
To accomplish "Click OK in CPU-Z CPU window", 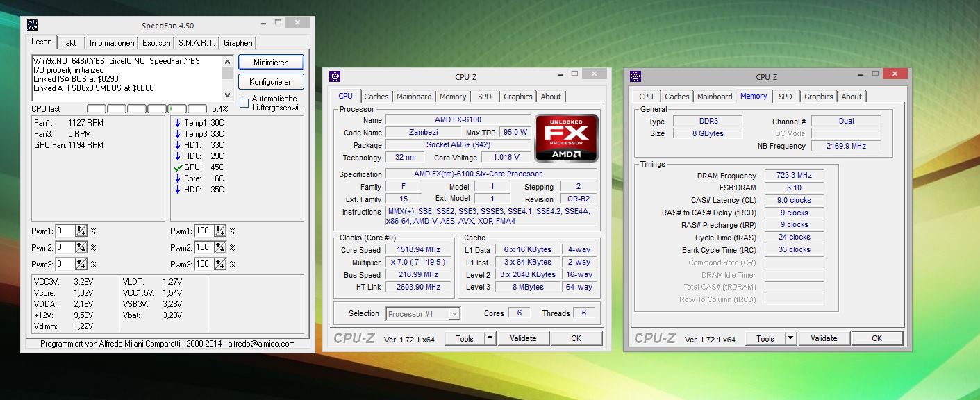I will pos(576,338).
